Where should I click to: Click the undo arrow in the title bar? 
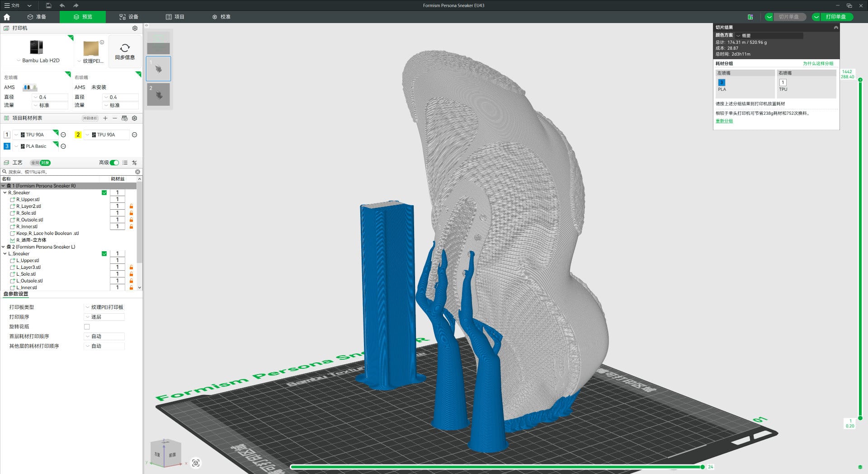62,5
